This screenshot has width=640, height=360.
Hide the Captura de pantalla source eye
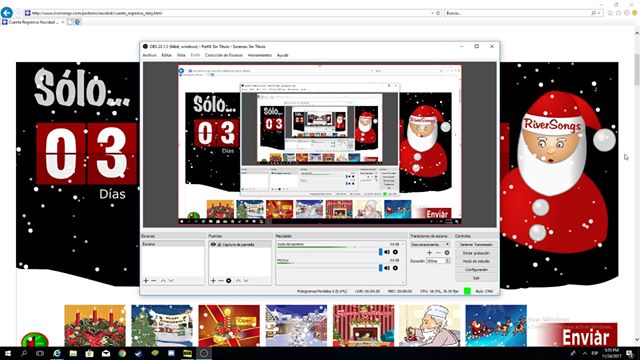tap(213, 244)
